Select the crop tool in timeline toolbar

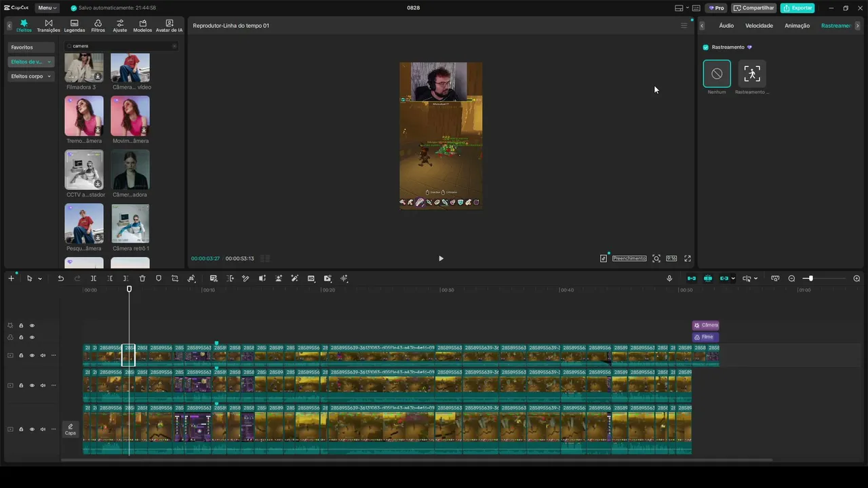coord(175,279)
